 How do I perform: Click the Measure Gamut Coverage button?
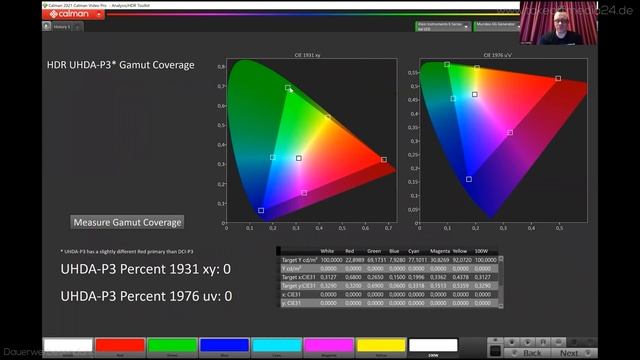pyautogui.click(x=127, y=222)
